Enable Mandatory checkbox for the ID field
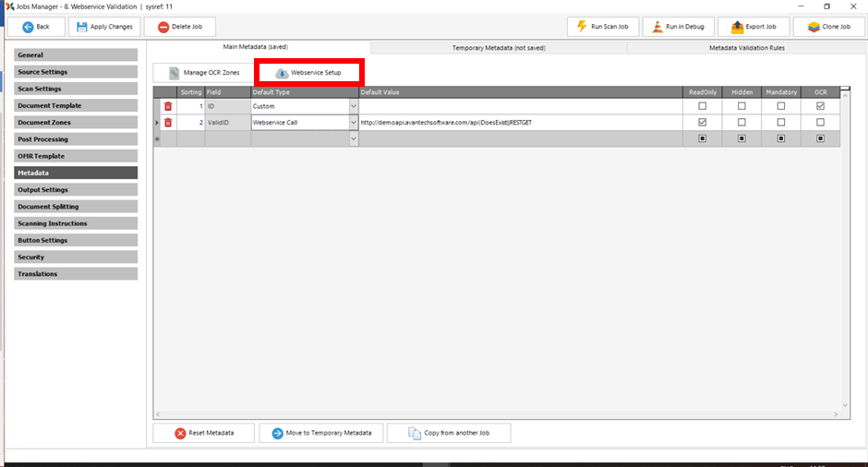Viewport: 868px width, 467px height. 781,106
